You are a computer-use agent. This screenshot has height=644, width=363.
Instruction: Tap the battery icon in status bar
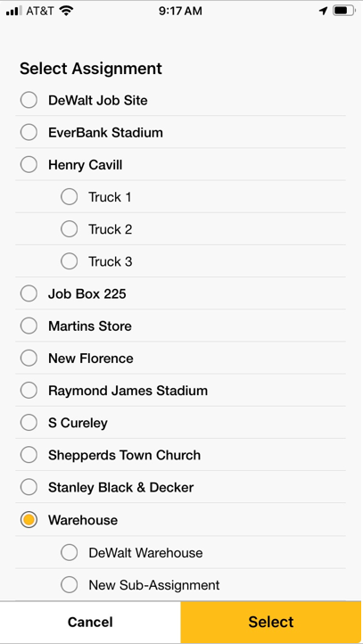click(x=344, y=11)
